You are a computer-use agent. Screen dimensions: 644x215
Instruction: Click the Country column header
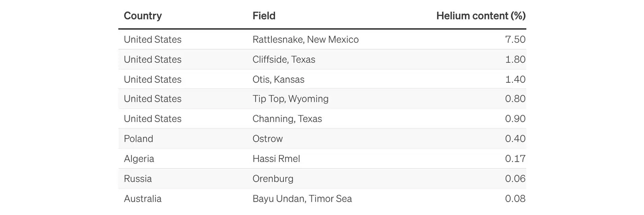[143, 16]
